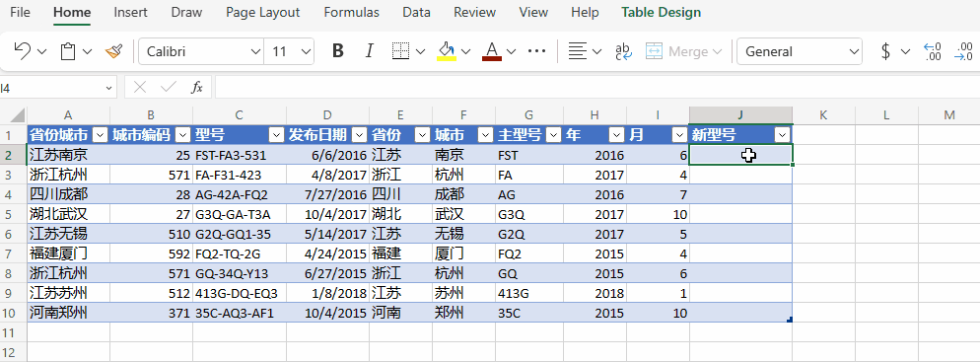
Task: Open the Formulas tab
Action: point(351,12)
